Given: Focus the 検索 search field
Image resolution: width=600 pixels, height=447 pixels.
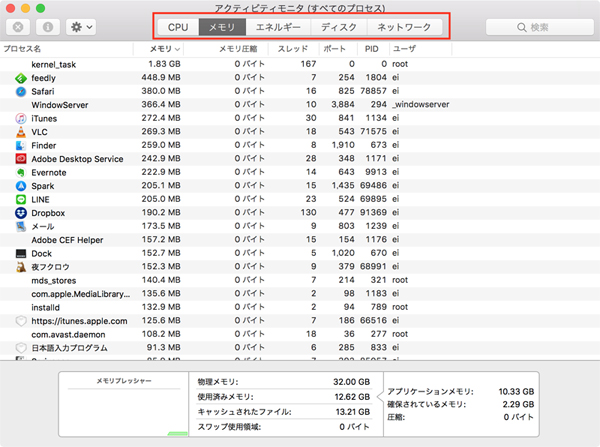Looking at the screenshot, I should tap(540, 27).
